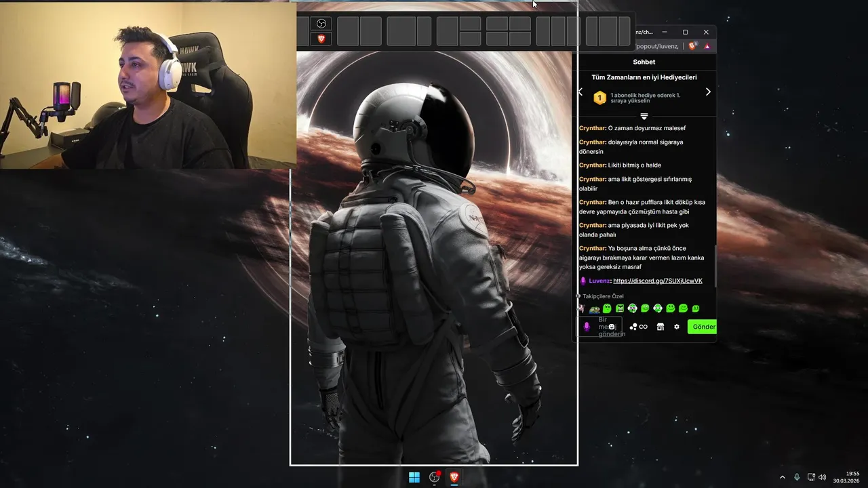Screen dimensions: 868x488
Task: Open Brave Shields icon in chat window
Action: (x=692, y=46)
